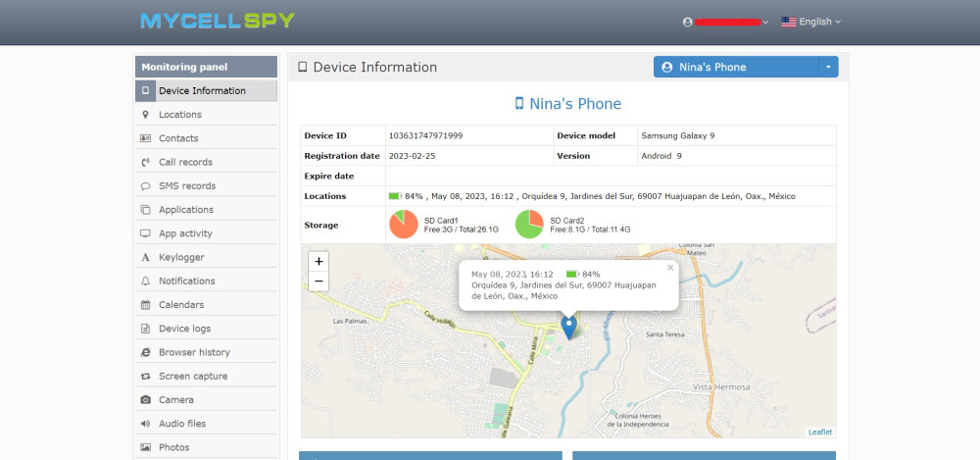Open Calendars menu item
The image size is (980, 460).
click(206, 305)
